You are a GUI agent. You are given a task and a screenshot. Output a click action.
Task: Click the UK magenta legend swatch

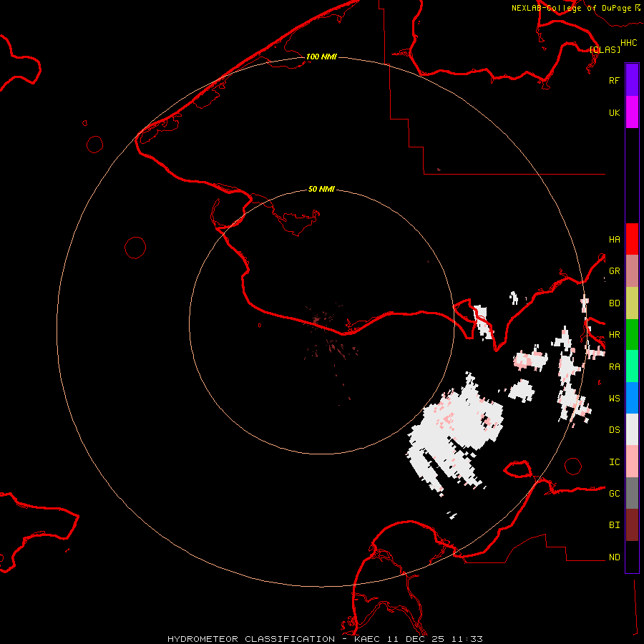[632, 112]
